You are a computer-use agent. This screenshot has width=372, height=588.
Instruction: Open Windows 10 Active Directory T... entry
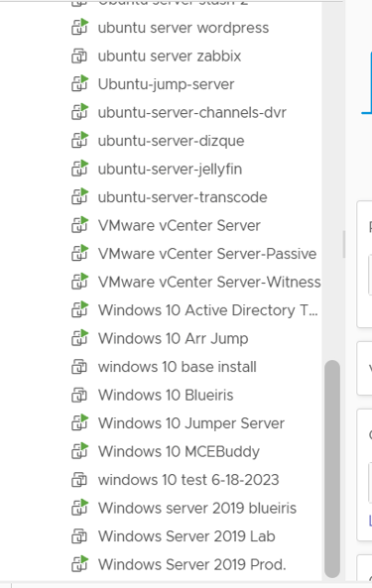click(x=208, y=310)
